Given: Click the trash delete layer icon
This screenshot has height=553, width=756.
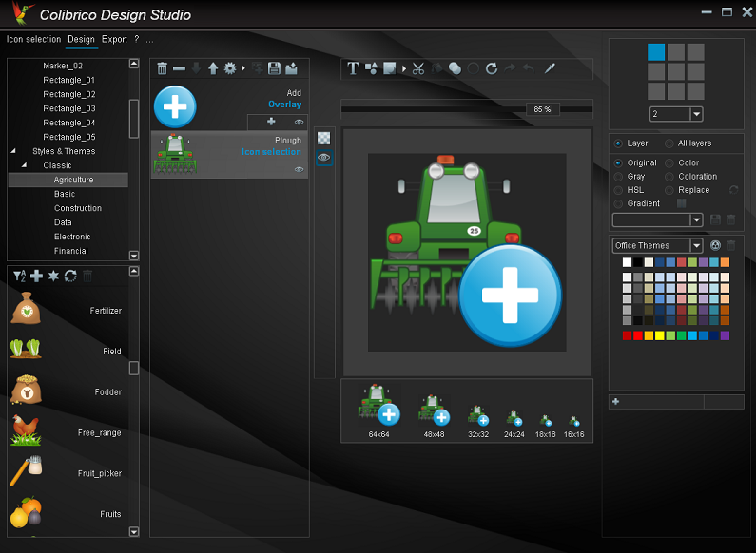Looking at the screenshot, I should tap(162, 68).
